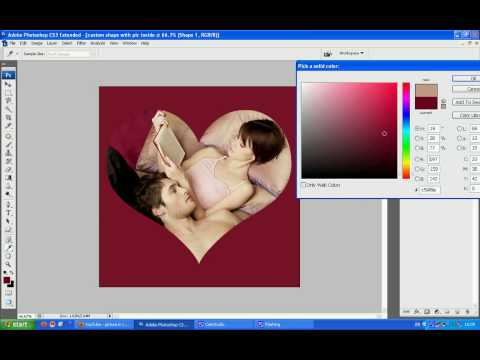Select the Lasso tool
The width and height of the screenshot is (480, 360).
coord(8,101)
